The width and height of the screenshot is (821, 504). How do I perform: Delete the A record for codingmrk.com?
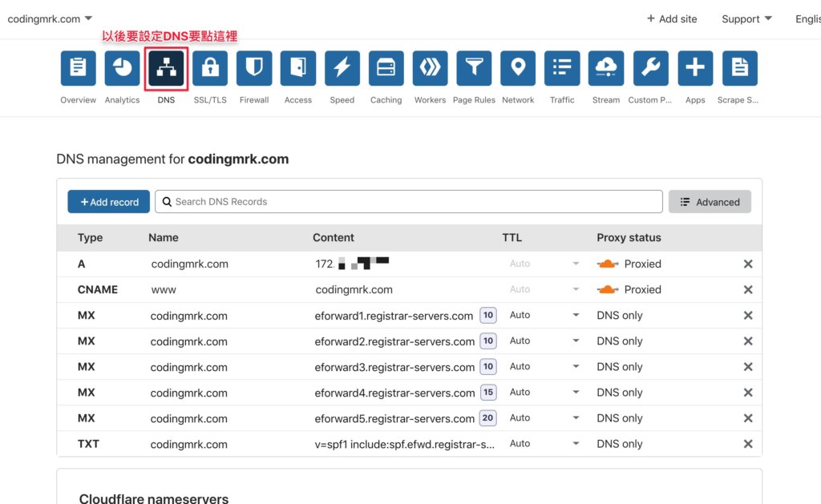pyautogui.click(x=748, y=264)
